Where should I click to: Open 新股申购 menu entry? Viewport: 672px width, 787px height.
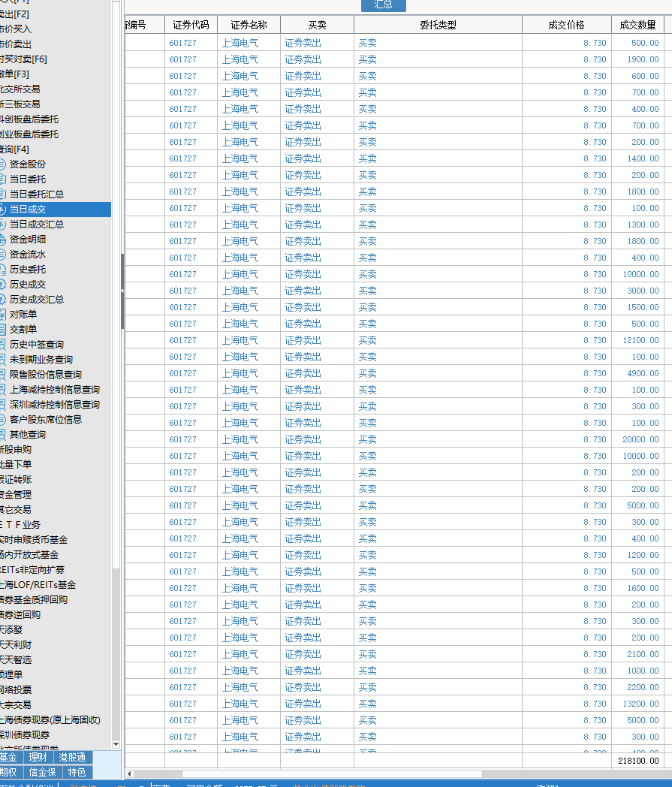click(15, 450)
